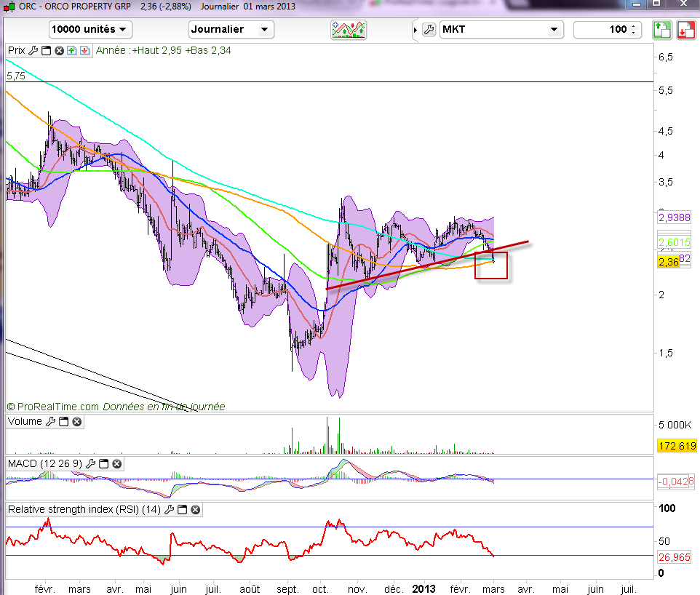The height and width of the screenshot is (595, 700).
Task: Open the indicators chart icon in toolbar
Action: 349,30
